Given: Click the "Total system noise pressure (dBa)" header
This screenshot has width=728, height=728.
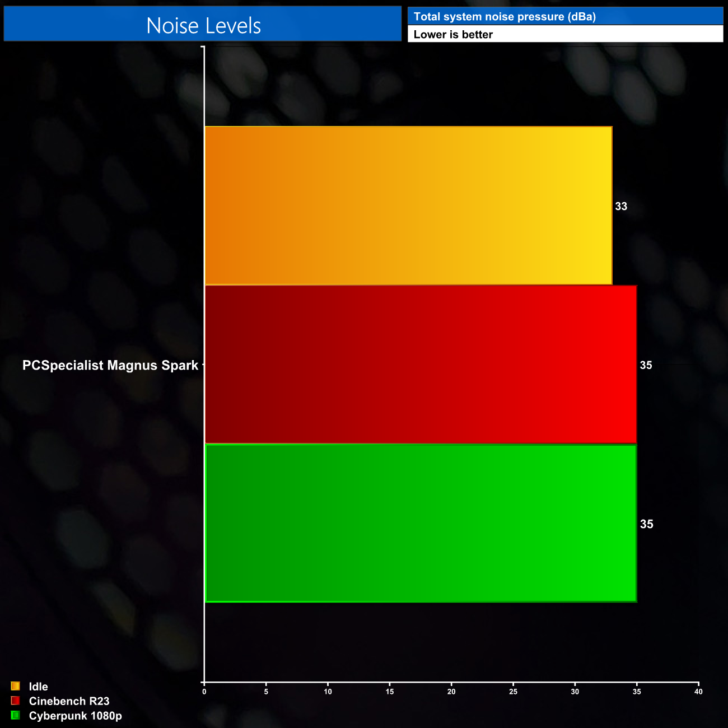Looking at the screenshot, I should [x=505, y=17].
